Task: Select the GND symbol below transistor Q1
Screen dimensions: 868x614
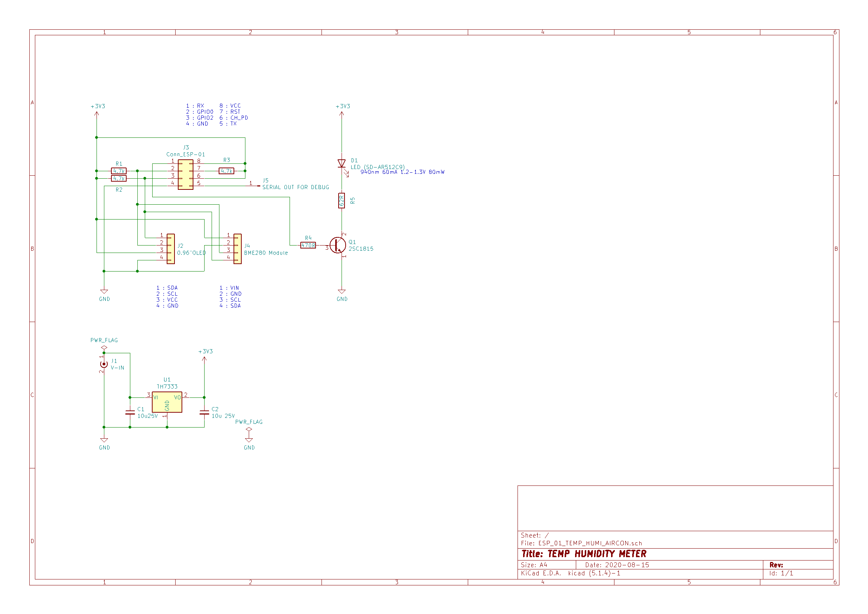Action: tap(342, 292)
